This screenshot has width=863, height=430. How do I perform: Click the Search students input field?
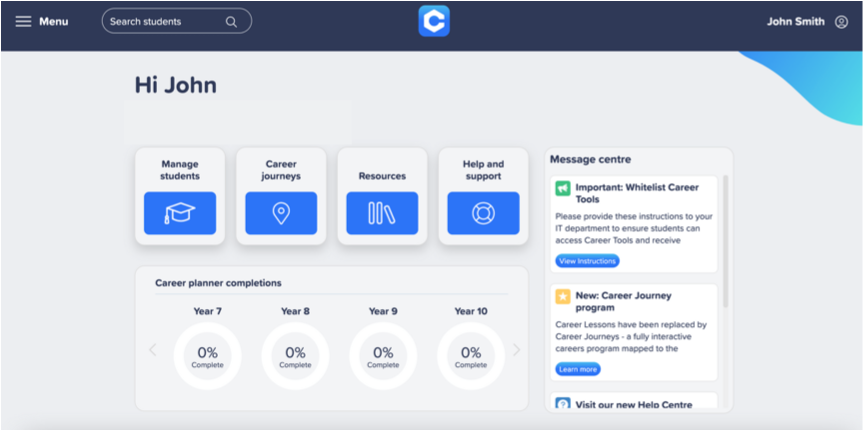177,21
